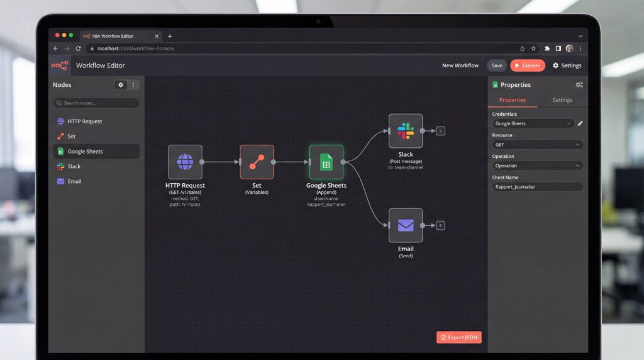644x360 pixels.
Task: Click the Properties panel config icon
Action: (x=579, y=85)
